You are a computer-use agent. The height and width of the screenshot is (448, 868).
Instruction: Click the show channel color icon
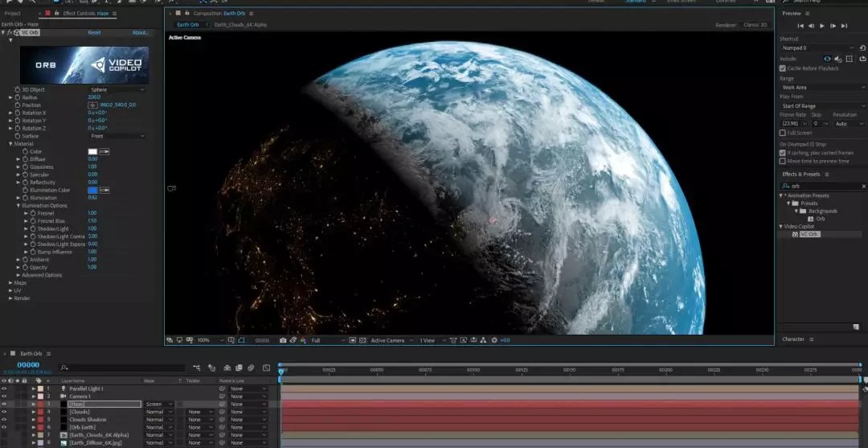303,340
